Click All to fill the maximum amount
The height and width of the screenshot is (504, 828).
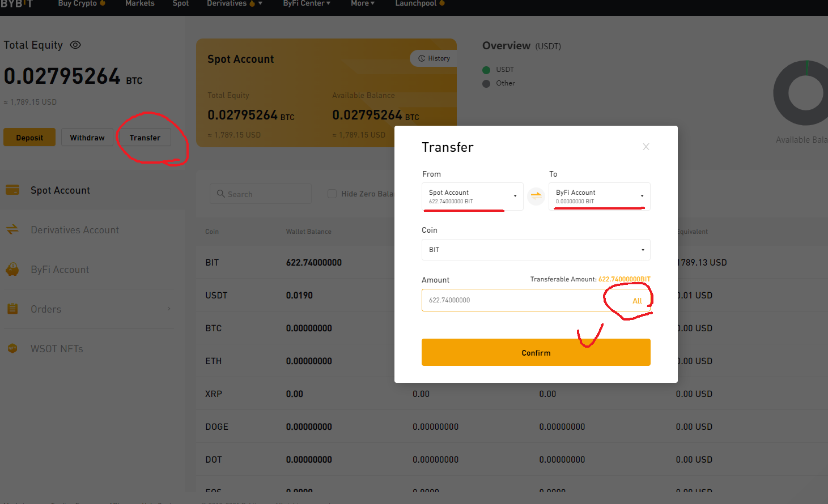637,301
